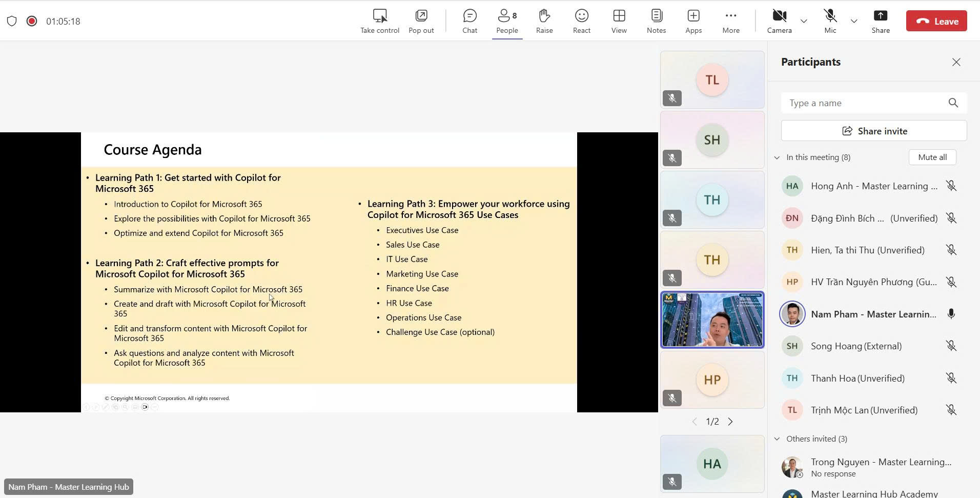Click the search magnifier icon

pos(953,103)
